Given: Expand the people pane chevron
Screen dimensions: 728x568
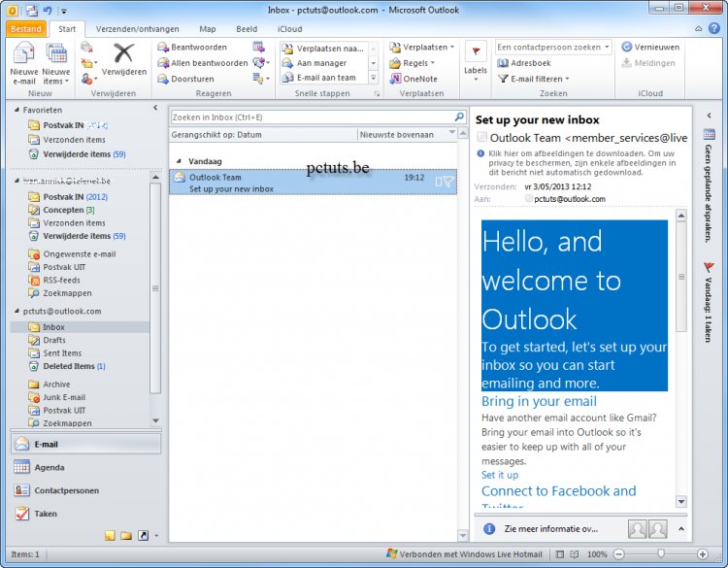Looking at the screenshot, I should click(x=680, y=528).
